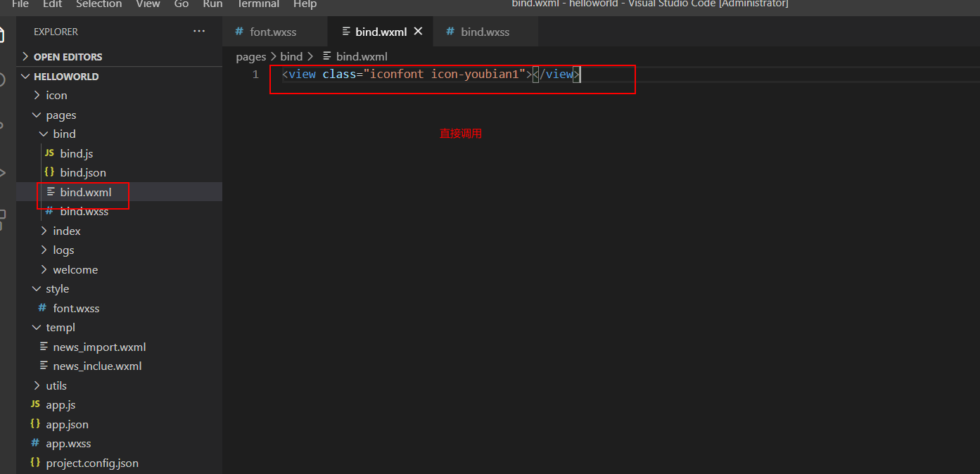Open app.wxss in the explorer
Viewport: 980px width, 474px height.
click(x=68, y=444)
